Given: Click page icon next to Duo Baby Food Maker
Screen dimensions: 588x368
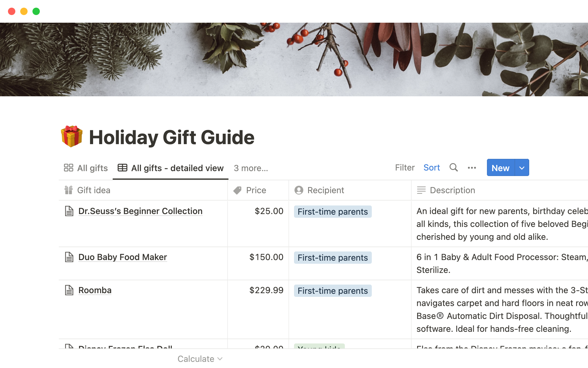Looking at the screenshot, I should tap(69, 257).
